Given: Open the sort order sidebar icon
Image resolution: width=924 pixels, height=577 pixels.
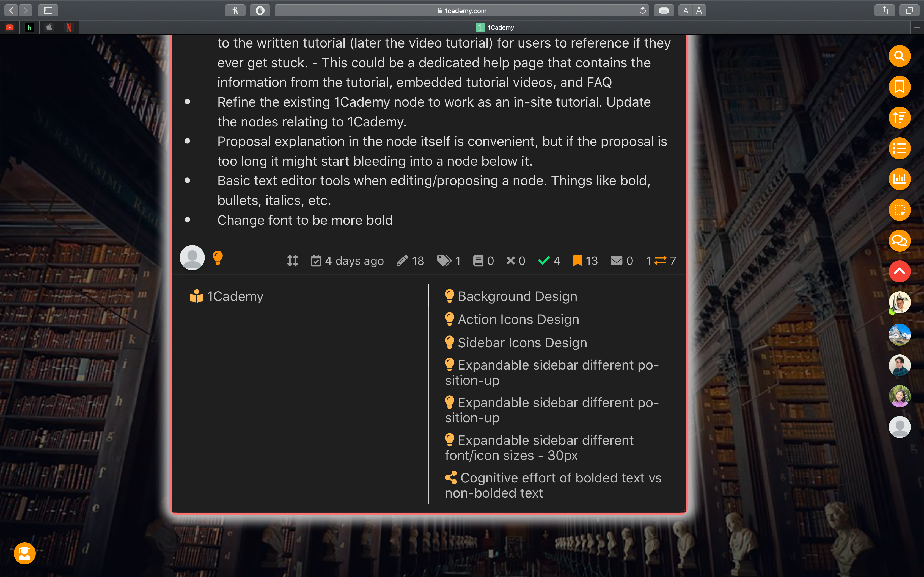Looking at the screenshot, I should pos(899,118).
